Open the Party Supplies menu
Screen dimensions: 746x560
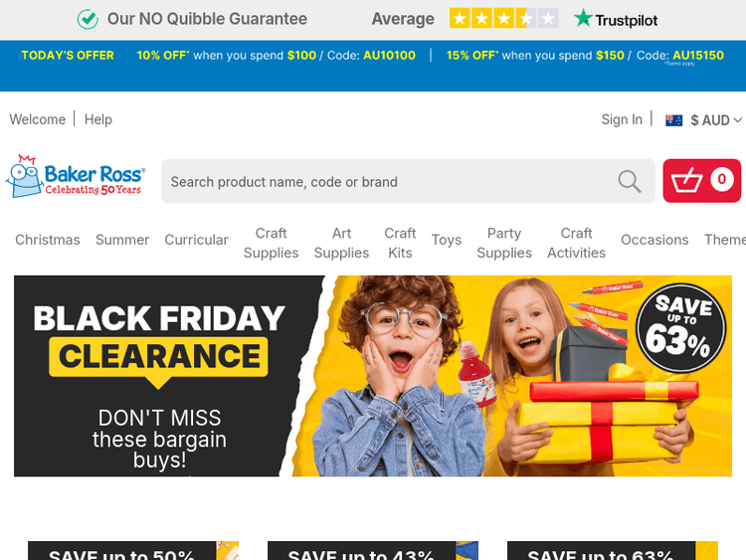pos(504,243)
